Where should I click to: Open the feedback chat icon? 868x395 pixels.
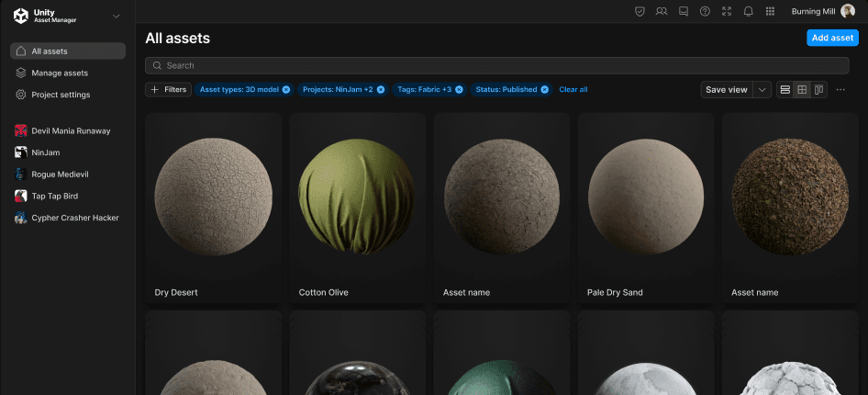tap(684, 11)
